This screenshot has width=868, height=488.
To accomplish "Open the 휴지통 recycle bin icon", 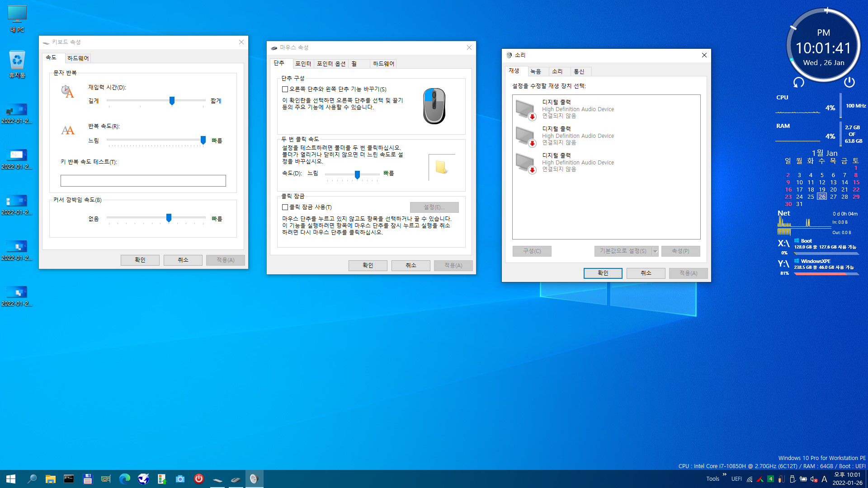I will (x=17, y=64).
